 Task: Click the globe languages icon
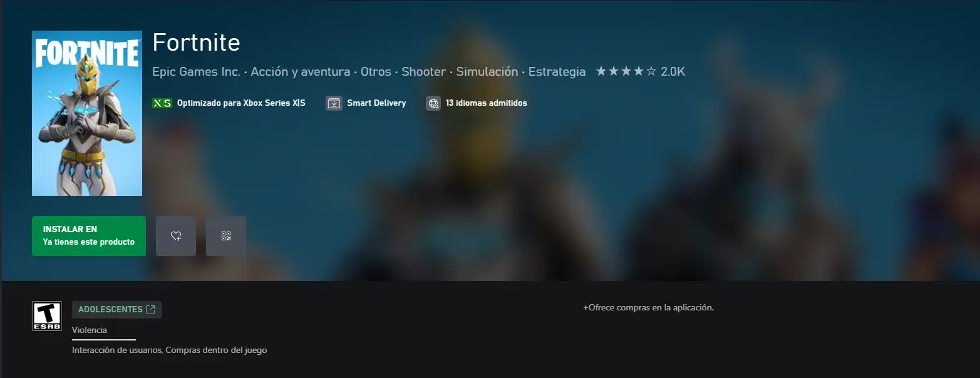click(x=433, y=103)
